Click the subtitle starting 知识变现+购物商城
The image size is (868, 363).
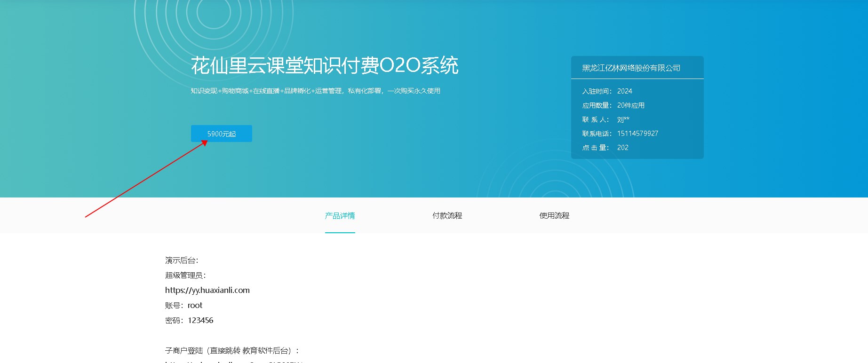click(316, 91)
